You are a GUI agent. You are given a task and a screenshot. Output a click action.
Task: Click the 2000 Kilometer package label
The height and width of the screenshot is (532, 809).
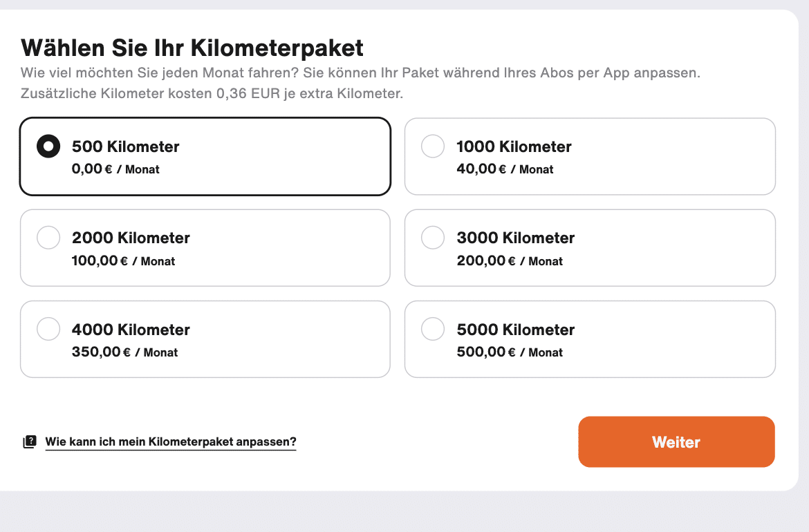tap(131, 238)
